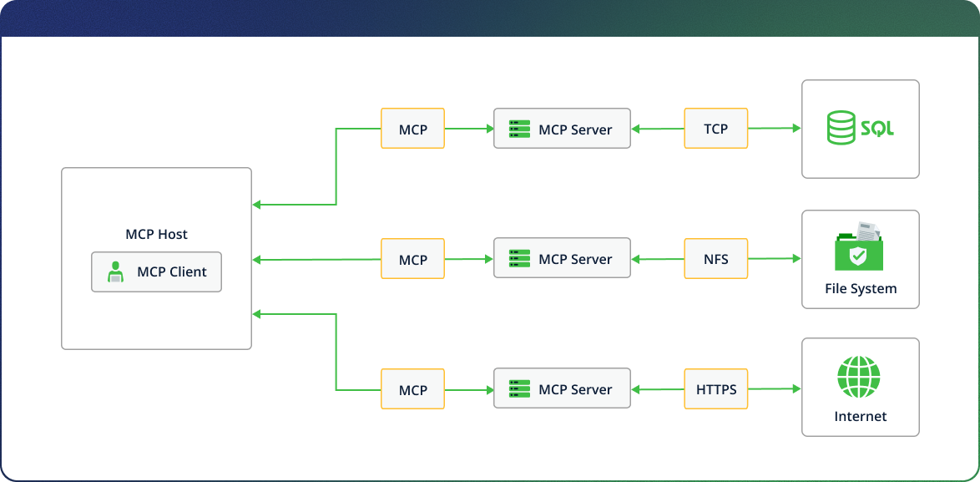Click the bottom MCP Server rack icon
980x482 pixels.
[519, 388]
